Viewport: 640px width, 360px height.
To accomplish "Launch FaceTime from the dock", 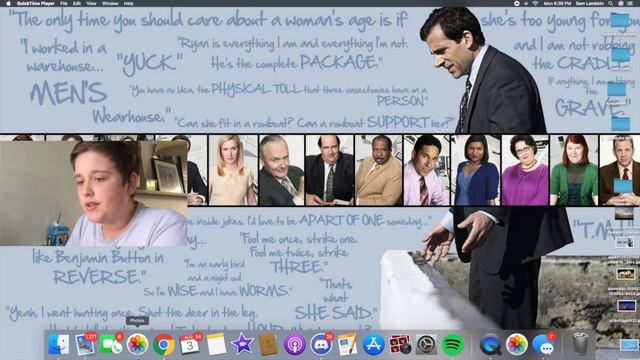I will pos(111,345).
